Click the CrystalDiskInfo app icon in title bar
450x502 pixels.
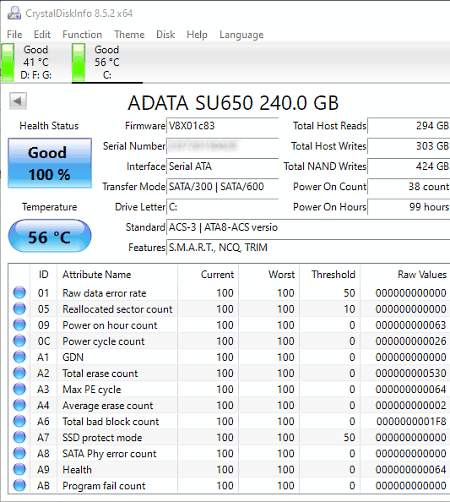tap(14, 13)
